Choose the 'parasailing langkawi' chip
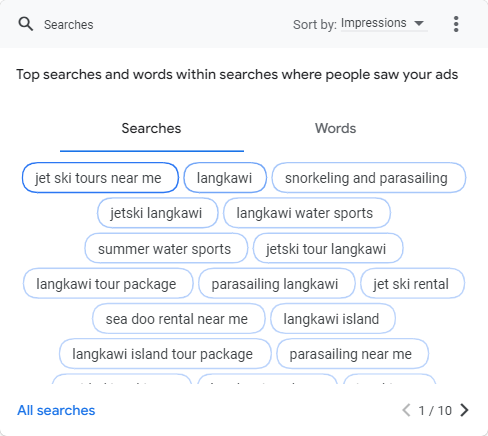The height and width of the screenshot is (436, 488). [277, 284]
